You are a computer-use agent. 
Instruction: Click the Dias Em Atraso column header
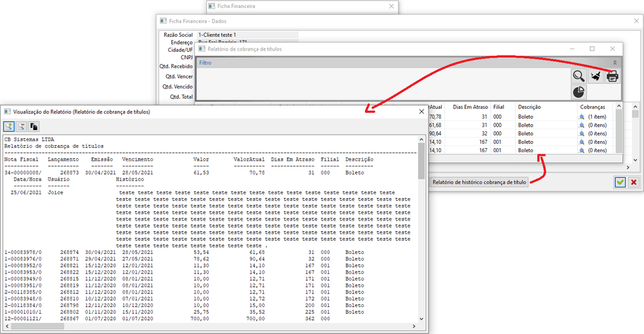[x=470, y=107]
